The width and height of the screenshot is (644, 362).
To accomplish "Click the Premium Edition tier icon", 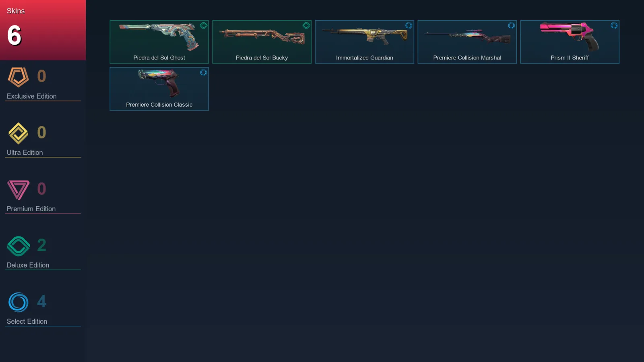I will tap(18, 190).
